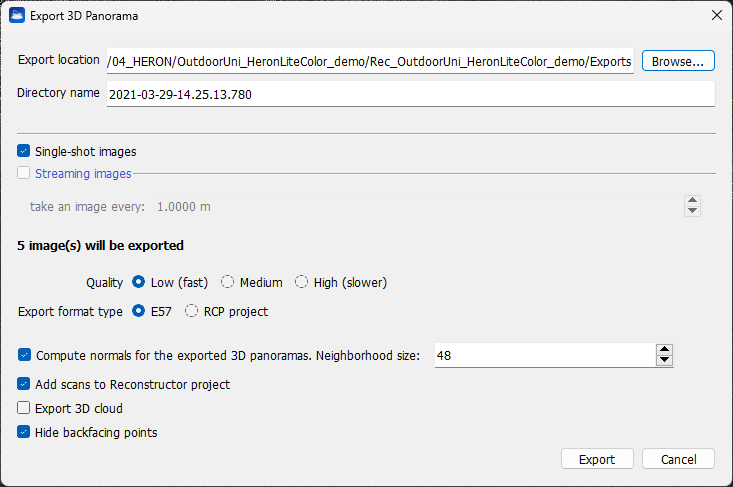
Task: Select Medium quality radio button
Action: click(228, 283)
